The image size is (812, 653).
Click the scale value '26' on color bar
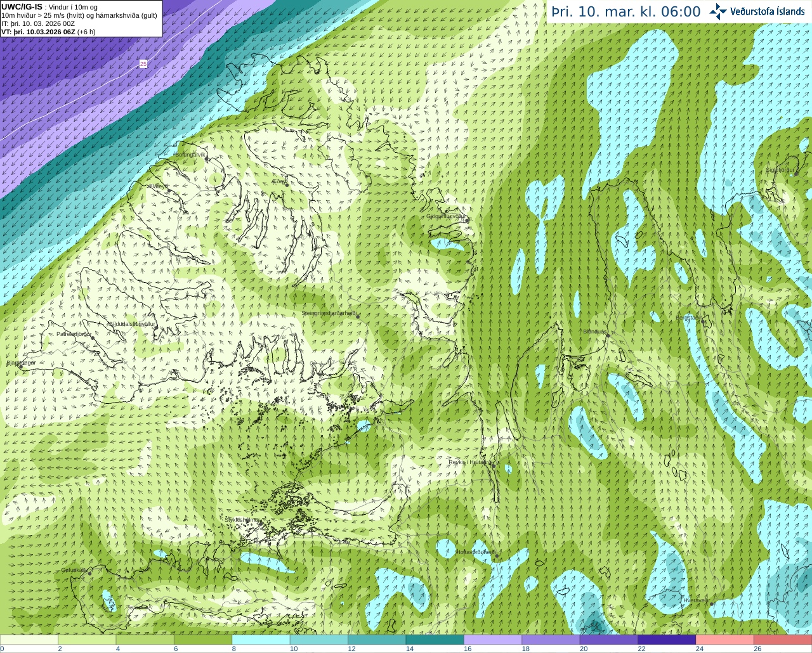[757, 649]
